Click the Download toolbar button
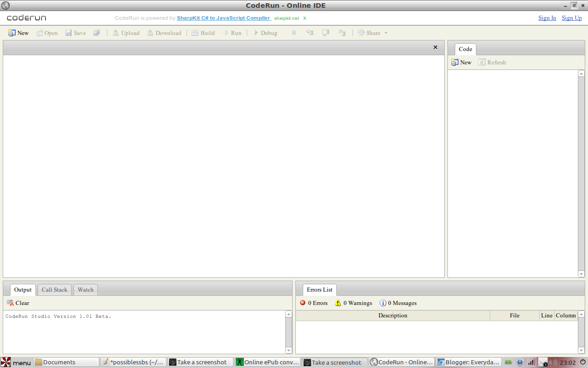 point(164,33)
